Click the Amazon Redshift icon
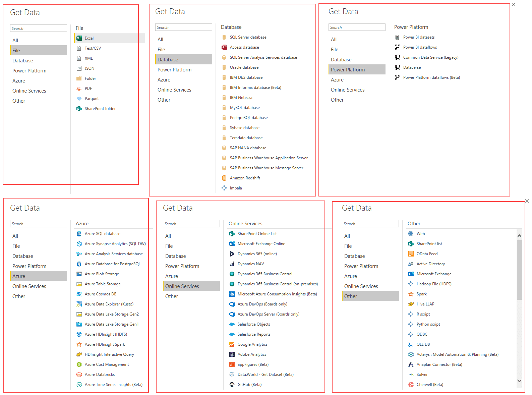532x395 pixels. 224,178
